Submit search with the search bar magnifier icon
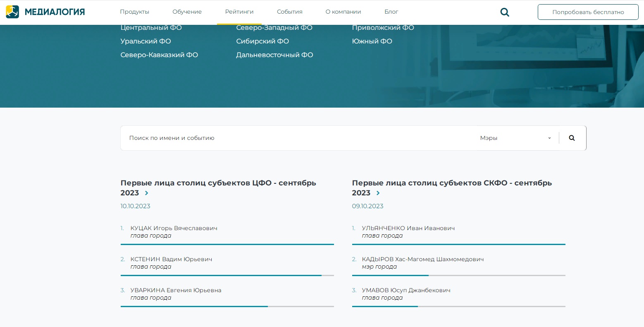Screen dimensions: 644x327 (572, 138)
